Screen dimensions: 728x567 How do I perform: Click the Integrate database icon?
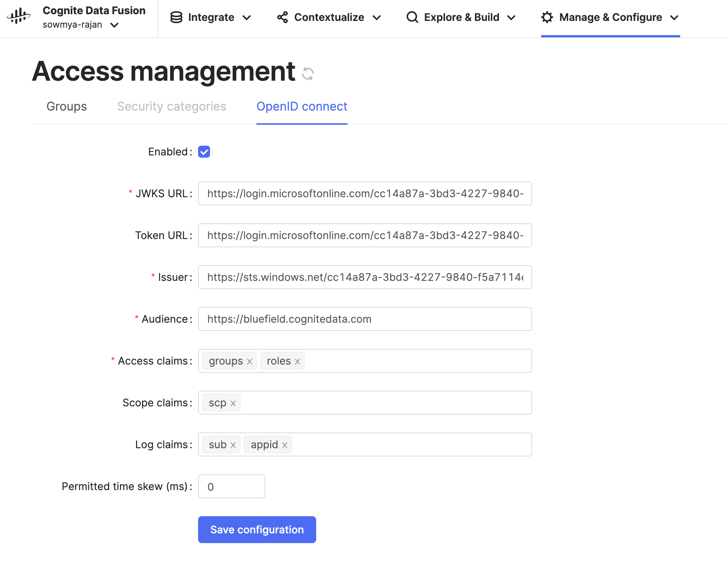click(x=176, y=17)
